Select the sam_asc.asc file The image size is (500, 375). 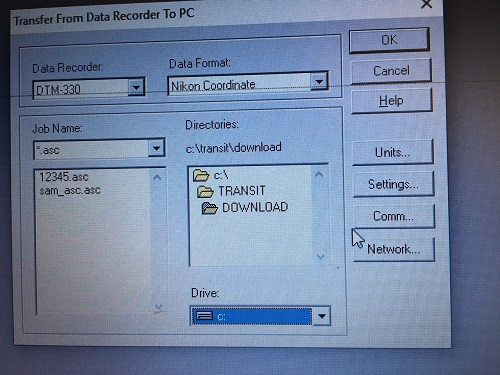70,190
